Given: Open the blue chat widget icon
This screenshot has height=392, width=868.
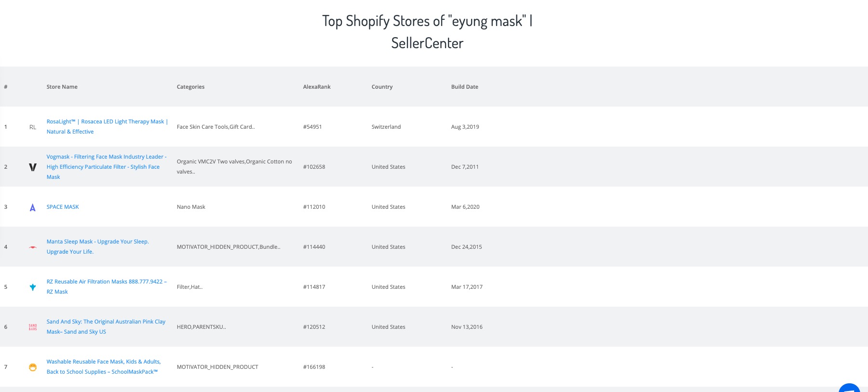Looking at the screenshot, I should point(850,388).
